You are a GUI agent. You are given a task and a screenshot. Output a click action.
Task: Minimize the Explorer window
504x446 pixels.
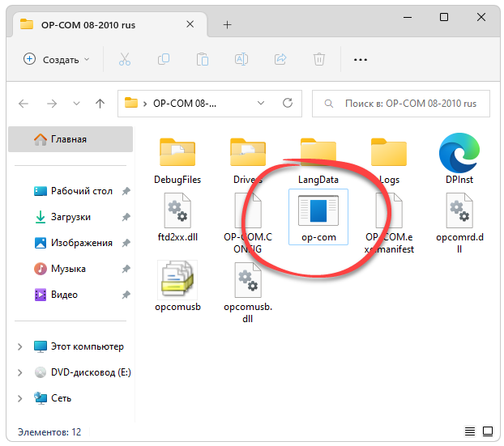pos(408,17)
